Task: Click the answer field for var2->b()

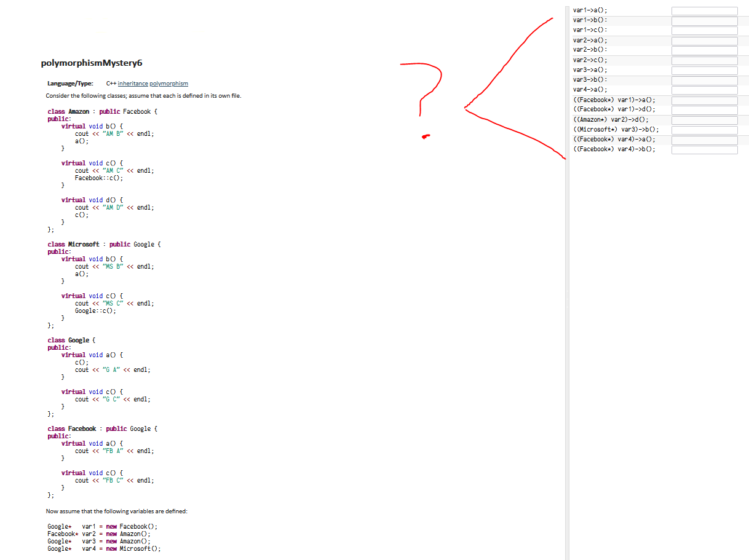Action: pyautogui.click(x=704, y=50)
